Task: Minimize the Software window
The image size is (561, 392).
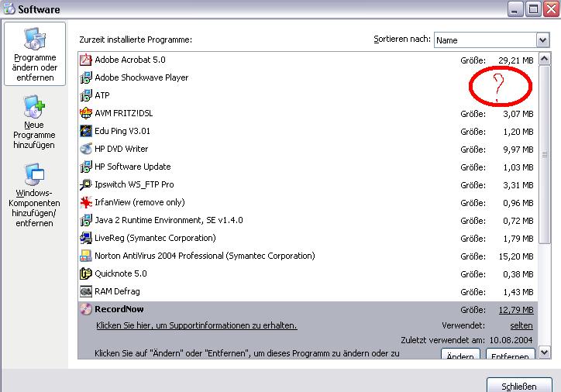Action: [x=515, y=9]
